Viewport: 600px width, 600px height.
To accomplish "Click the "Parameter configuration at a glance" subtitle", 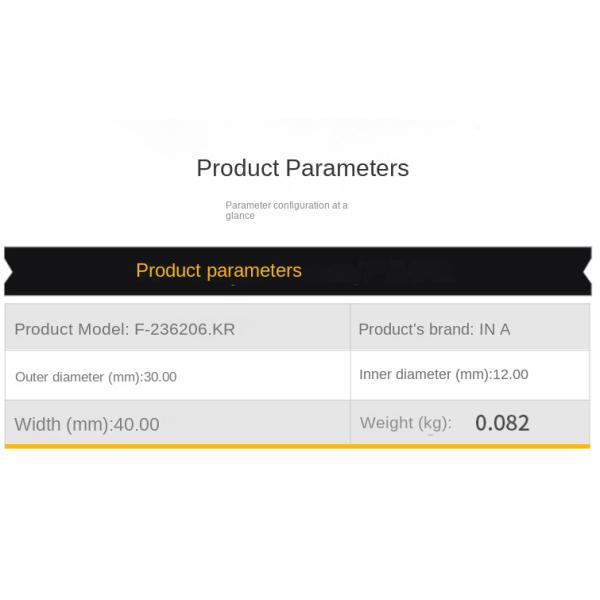I will coord(286,210).
